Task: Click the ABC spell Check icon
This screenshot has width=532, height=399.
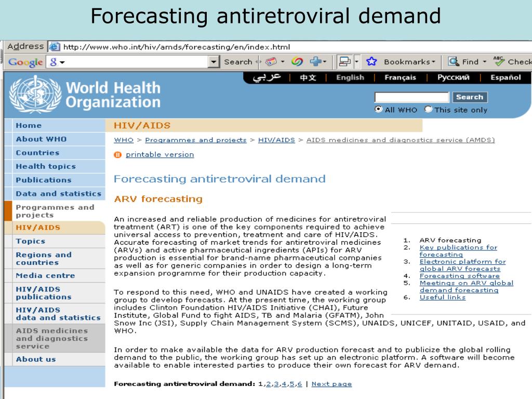Action: (499, 61)
